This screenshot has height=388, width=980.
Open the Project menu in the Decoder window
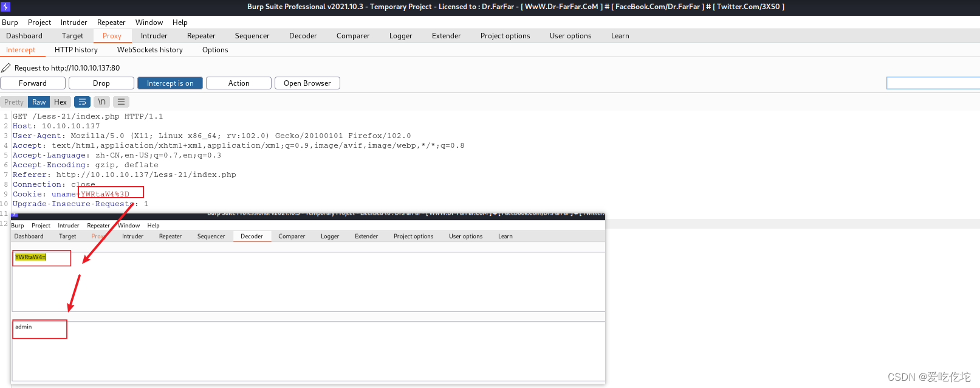(41, 226)
